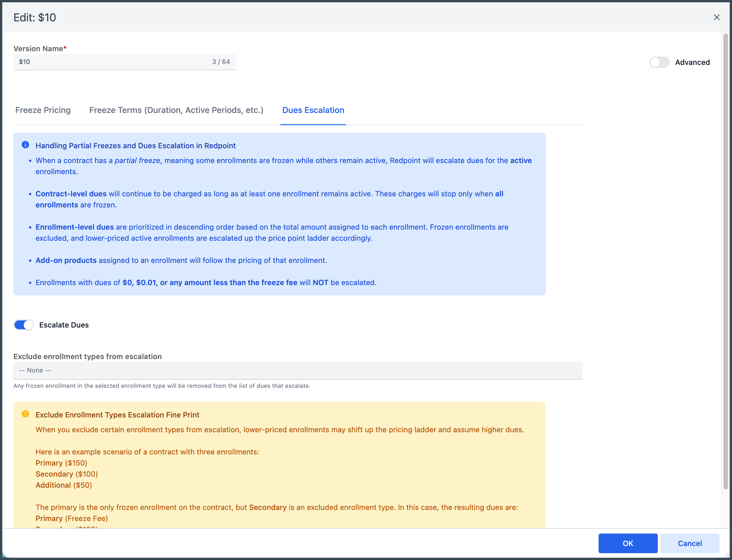Click the yellow warning icon in Fine Print
The image size is (732, 560).
pos(25,414)
